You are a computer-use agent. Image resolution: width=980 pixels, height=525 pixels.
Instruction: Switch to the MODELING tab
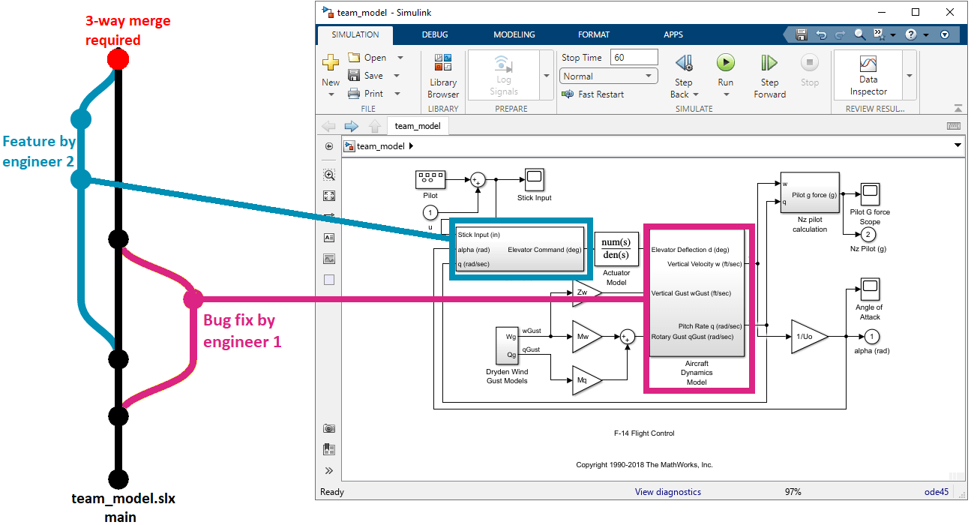pyautogui.click(x=514, y=34)
